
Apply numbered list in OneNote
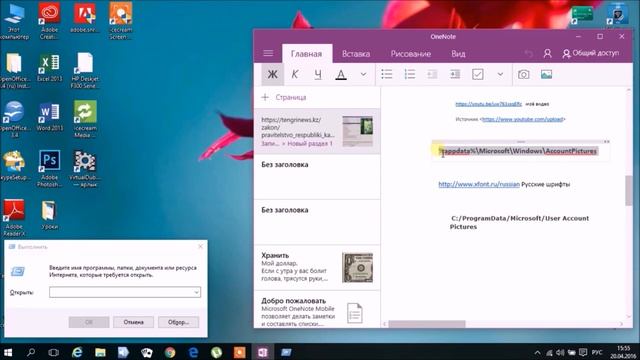click(409, 74)
